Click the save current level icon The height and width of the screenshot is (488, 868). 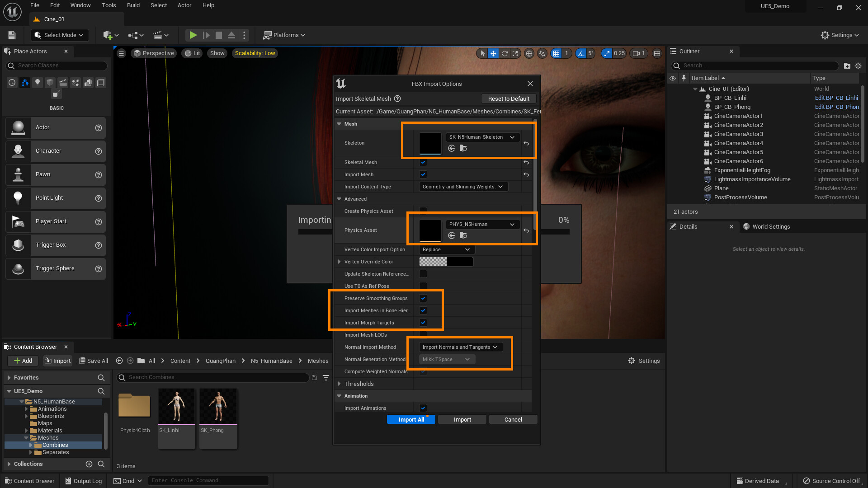(x=12, y=35)
